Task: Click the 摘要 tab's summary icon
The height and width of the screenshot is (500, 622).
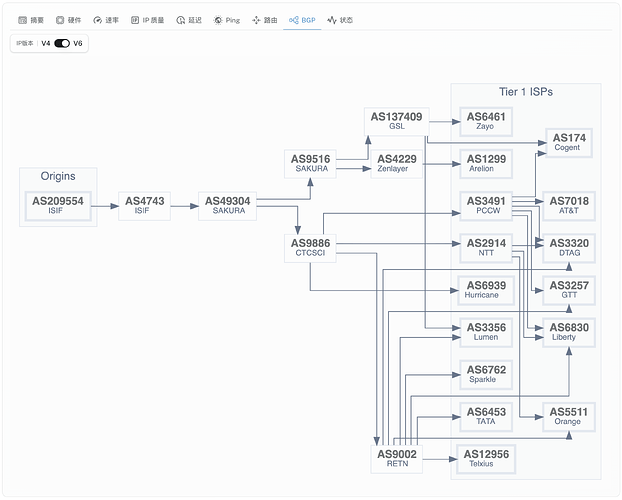Action: point(23,20)
